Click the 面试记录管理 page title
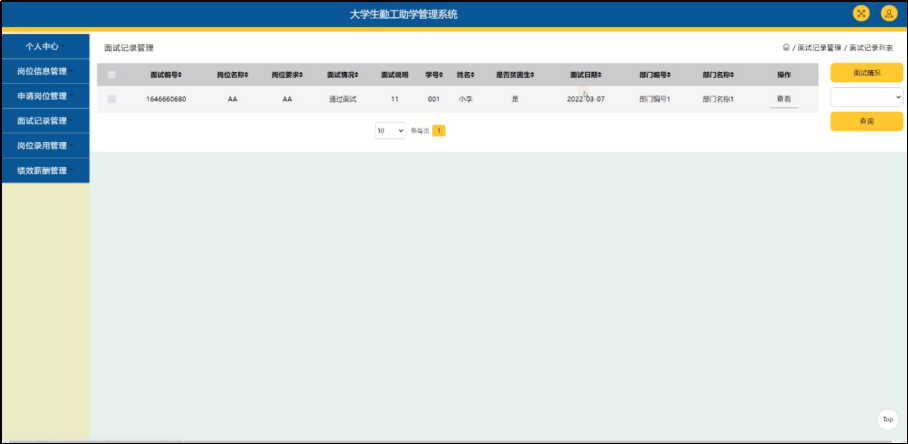Viewport: 908px width, 444px height. point(129,48)
